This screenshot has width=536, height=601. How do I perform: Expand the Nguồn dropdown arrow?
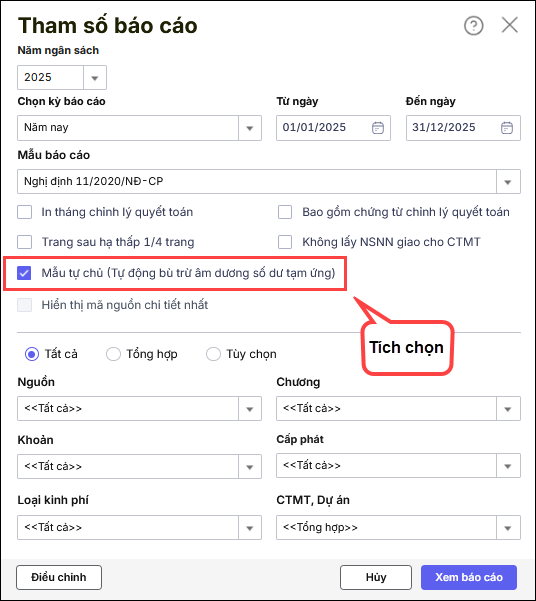click(250, 409)
